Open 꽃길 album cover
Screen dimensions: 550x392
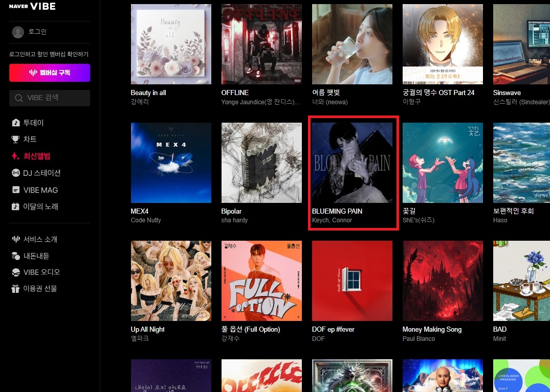[x=443, y=163]
